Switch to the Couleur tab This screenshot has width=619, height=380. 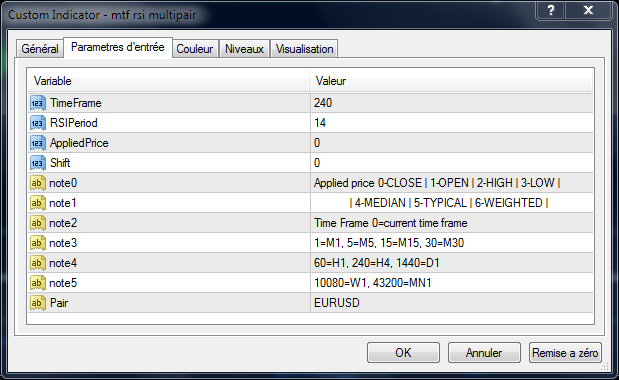click(195, 49)
